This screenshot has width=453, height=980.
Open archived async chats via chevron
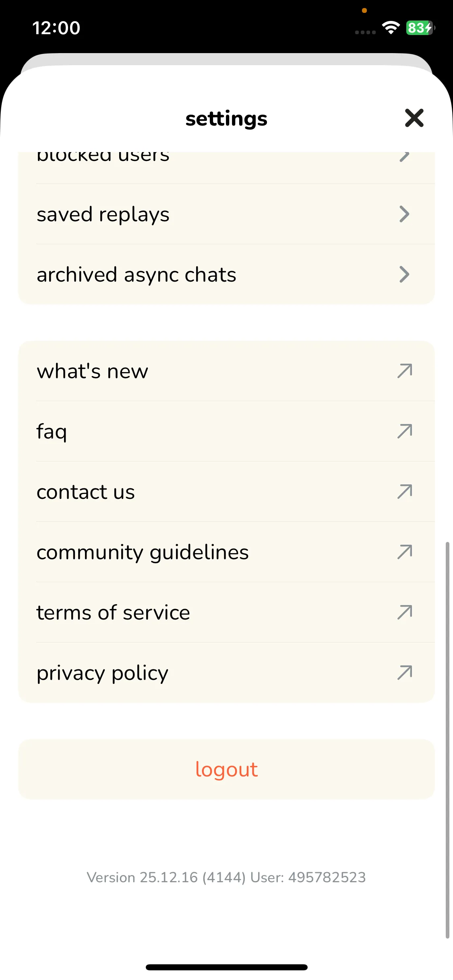click(x=404, y=274)
